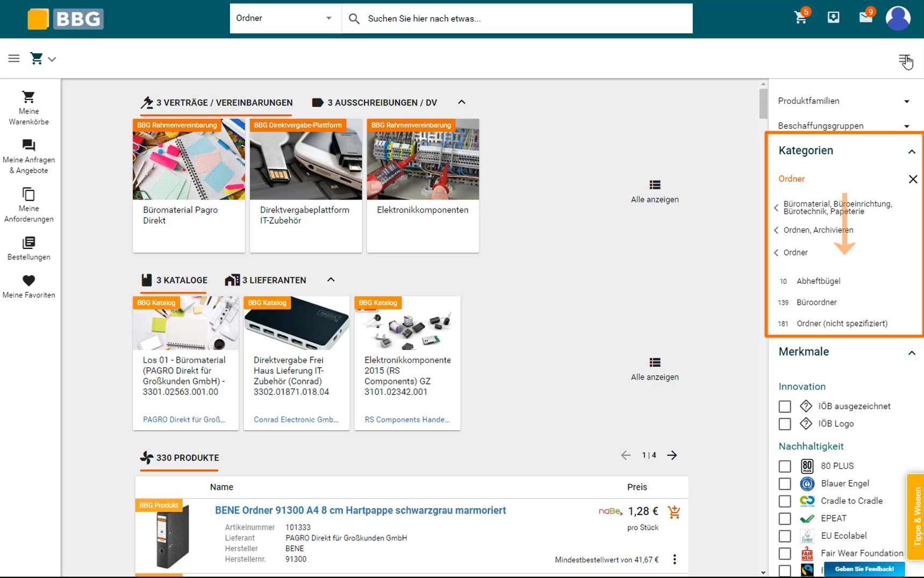Screen dimensions: 924x578
Task: Open PAGRO Direkt für Groß supplier link
Action: click(x=184, y=420)
